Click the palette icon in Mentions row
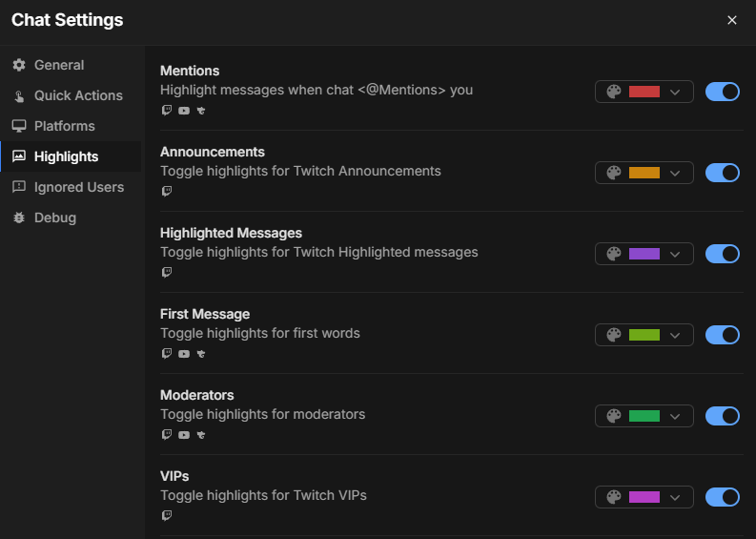Image resolution: width=756 pixels, height=539 pixels. (614, 92)
